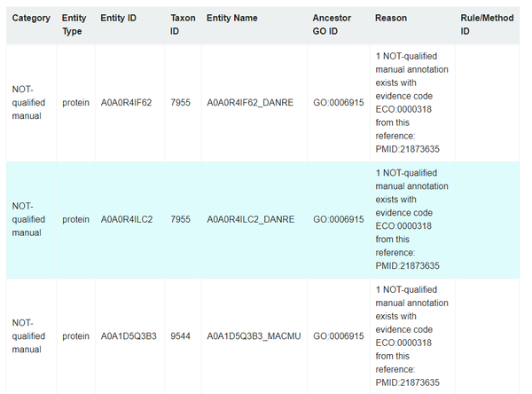This screenshot has height=394, width=532.
Task: Select the Entity ID column header
Action: click(120, 18)
